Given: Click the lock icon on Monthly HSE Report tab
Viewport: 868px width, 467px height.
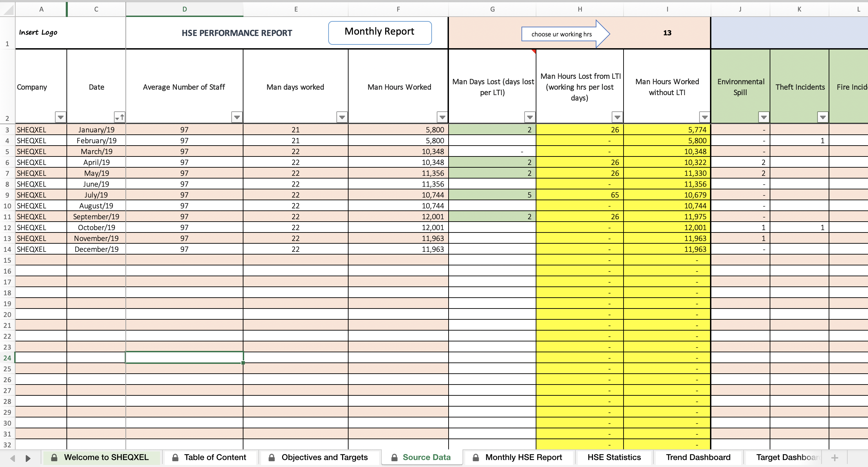Looking at the screenshot, I should pos(476,457).
